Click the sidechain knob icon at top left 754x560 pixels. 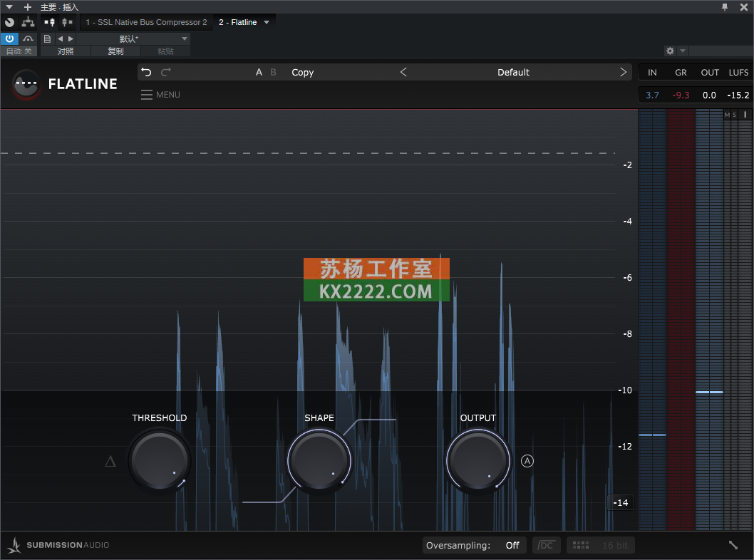pos(9,22)
